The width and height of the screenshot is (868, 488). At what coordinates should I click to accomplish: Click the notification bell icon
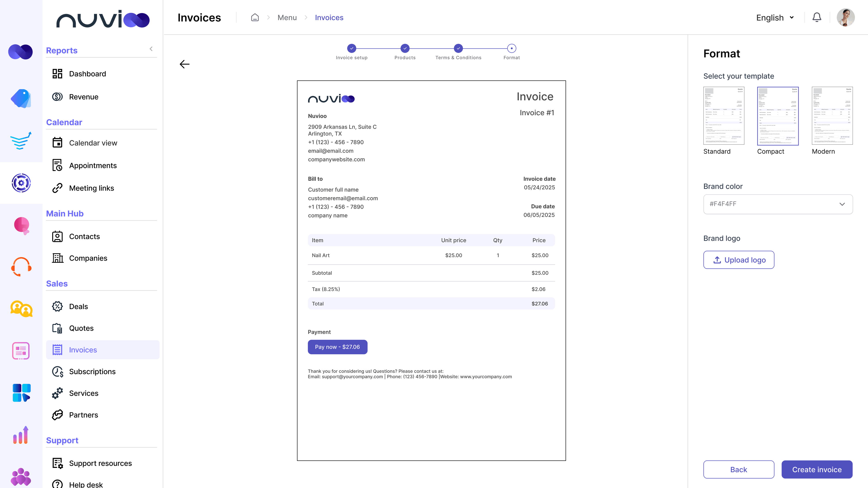point(816,18)
